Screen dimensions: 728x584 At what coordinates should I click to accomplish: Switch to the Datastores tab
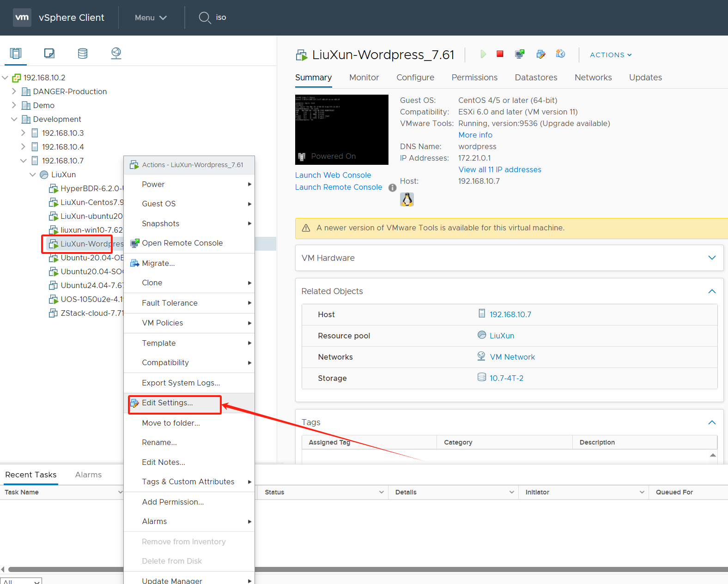tap(536, 78)
